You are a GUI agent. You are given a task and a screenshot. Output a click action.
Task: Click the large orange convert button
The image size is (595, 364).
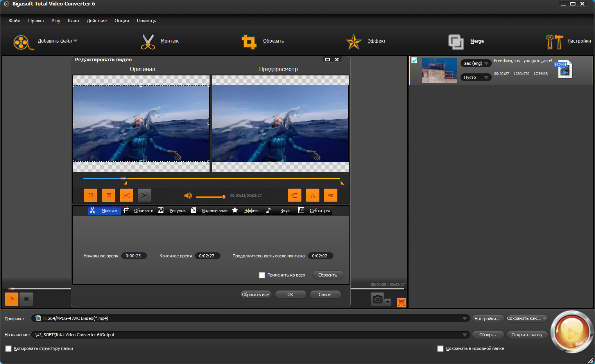click(x=572, y=332)
